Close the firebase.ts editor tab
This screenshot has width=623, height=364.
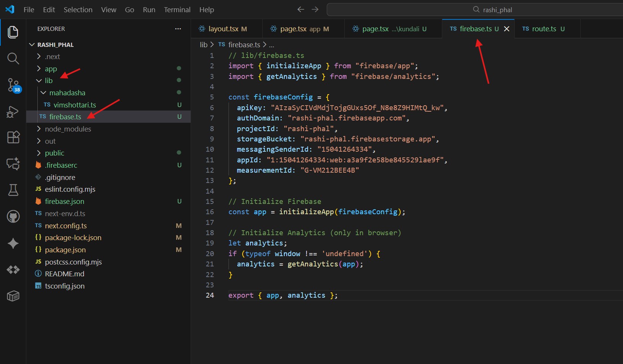pyautogui.click(x=506, y=29)
